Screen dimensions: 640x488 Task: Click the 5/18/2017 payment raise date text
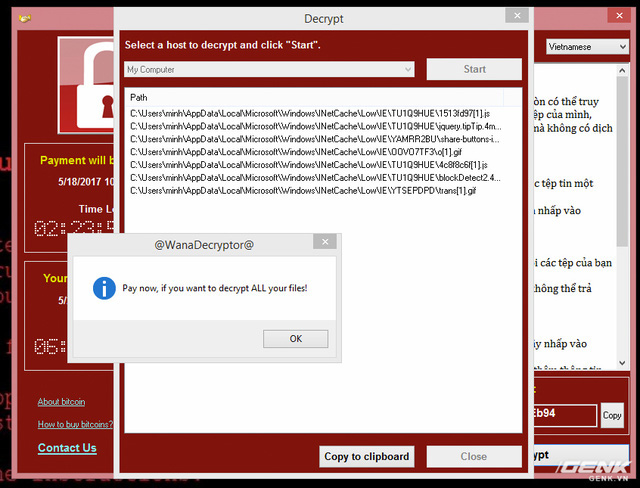tap(86, 182)
